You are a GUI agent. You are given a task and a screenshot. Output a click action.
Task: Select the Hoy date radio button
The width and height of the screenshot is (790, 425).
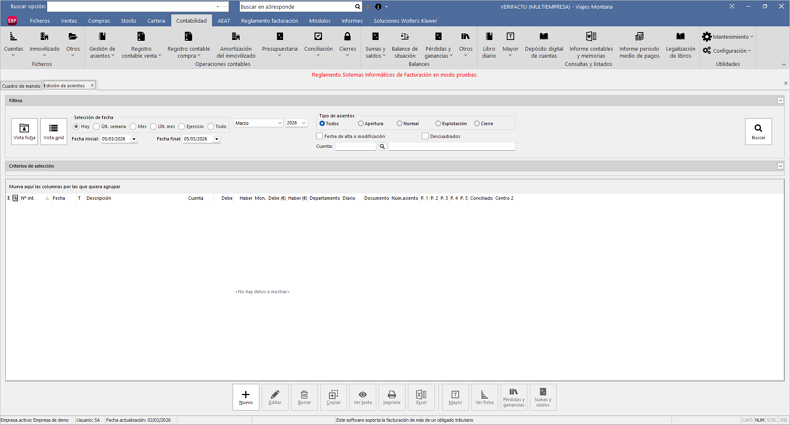pyautogui.click(x=77, y=126)
